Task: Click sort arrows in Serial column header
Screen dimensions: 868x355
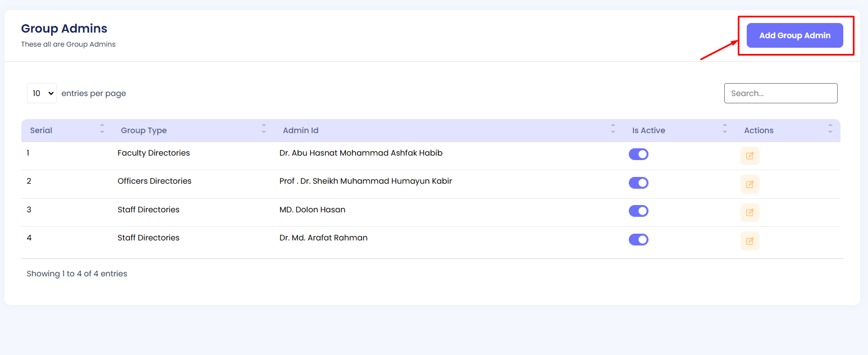Action: click(102, 129)
